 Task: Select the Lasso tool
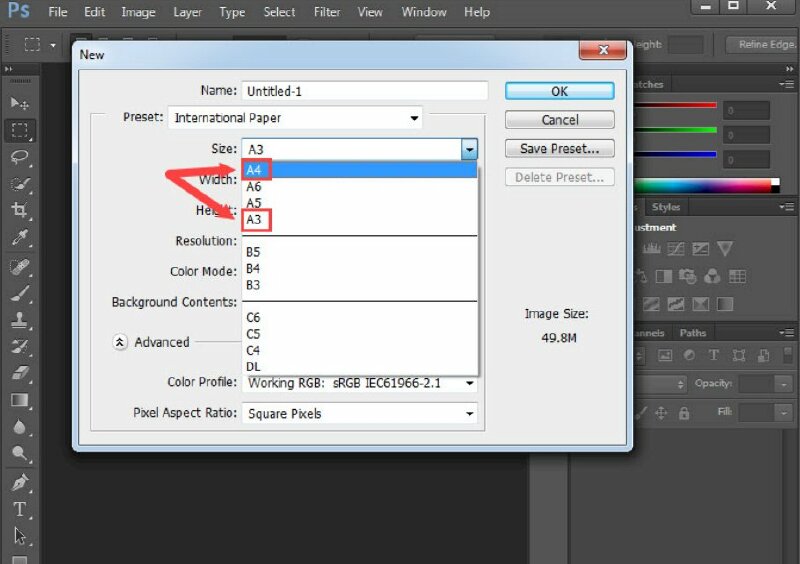click(19, 157)
